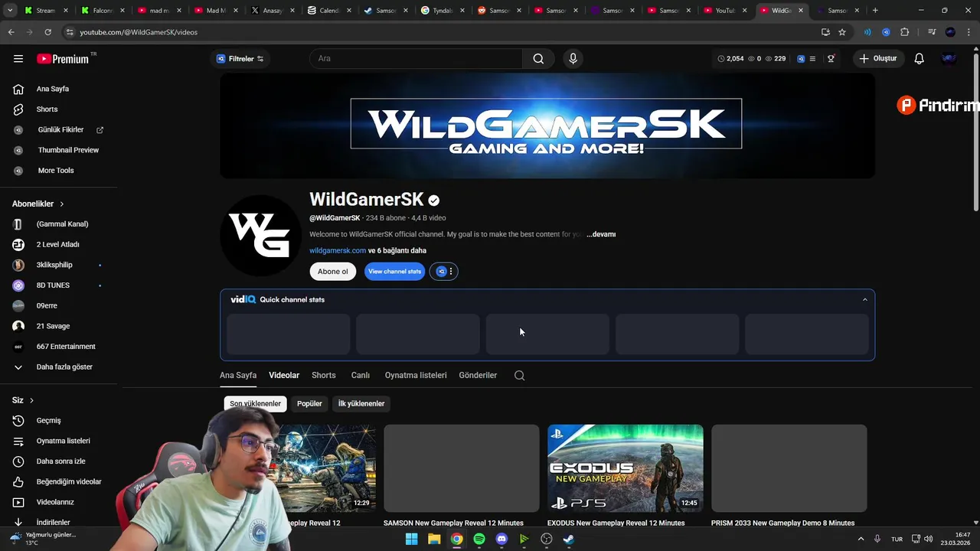The width and height of the screenshot is (980, 551).
Task: Switch to Canlı channel tab
Action: coord(361,375)
